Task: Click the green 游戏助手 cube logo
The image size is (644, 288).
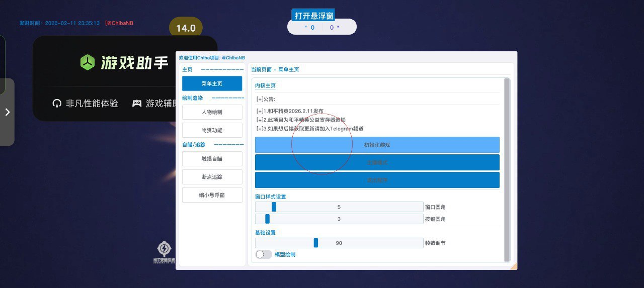Action: point(88,62)
